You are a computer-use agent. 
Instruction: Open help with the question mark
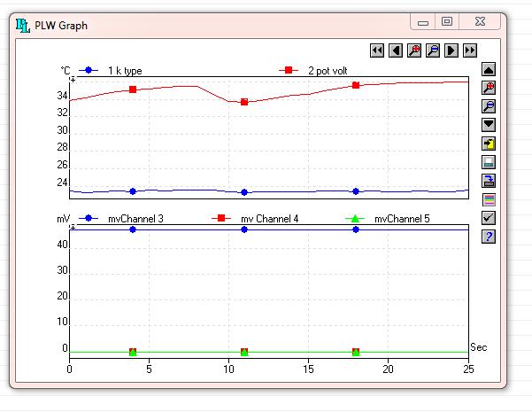click(x=489, y=237)
